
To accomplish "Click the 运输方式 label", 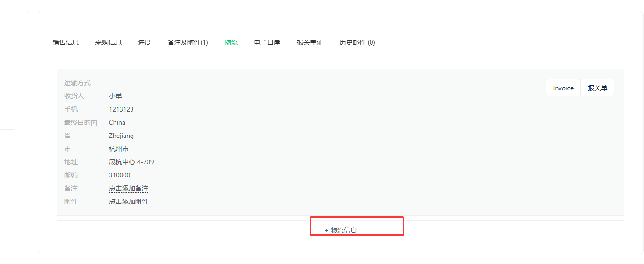I will [x=78, y=83].
